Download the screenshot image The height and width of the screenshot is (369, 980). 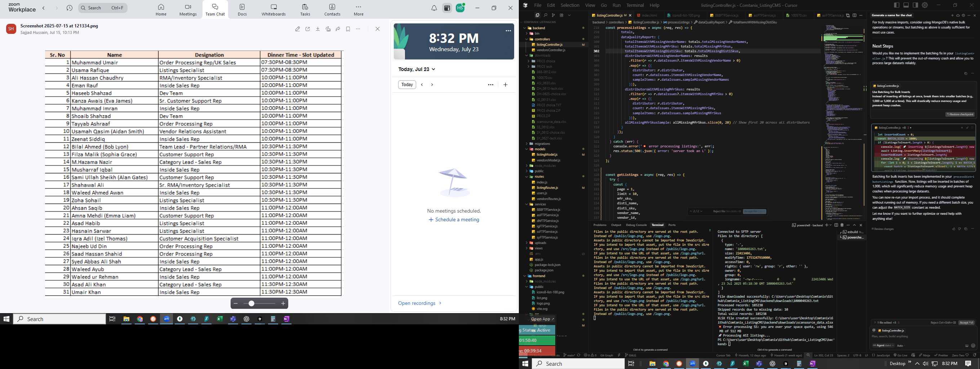coord(318,29)
